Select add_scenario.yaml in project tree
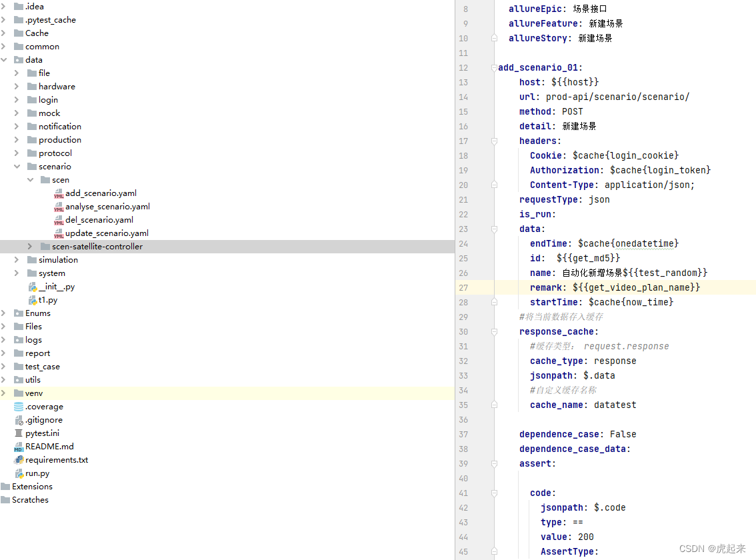Viewport: 756px width, 560px height. tap(101, 193)
